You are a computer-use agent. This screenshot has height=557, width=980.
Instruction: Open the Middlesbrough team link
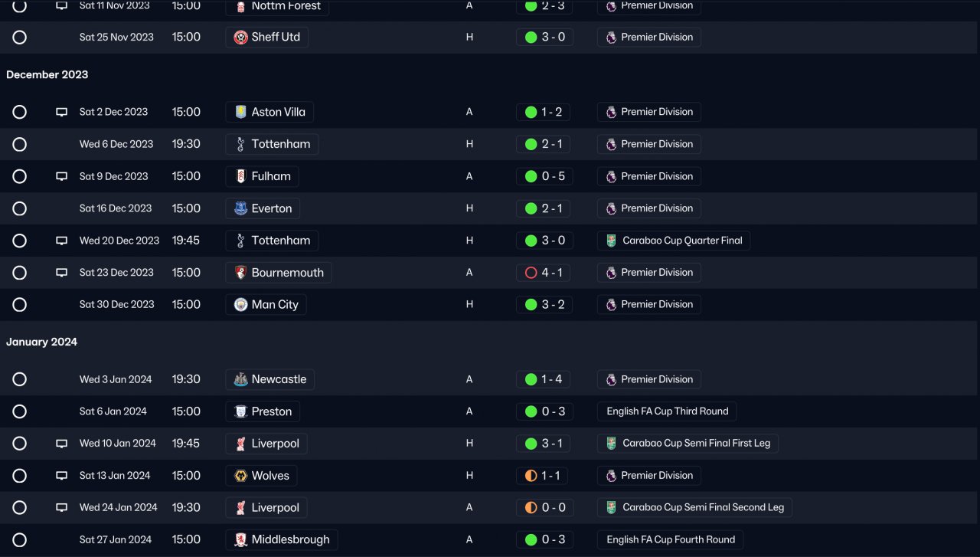(x=282, y=539)
